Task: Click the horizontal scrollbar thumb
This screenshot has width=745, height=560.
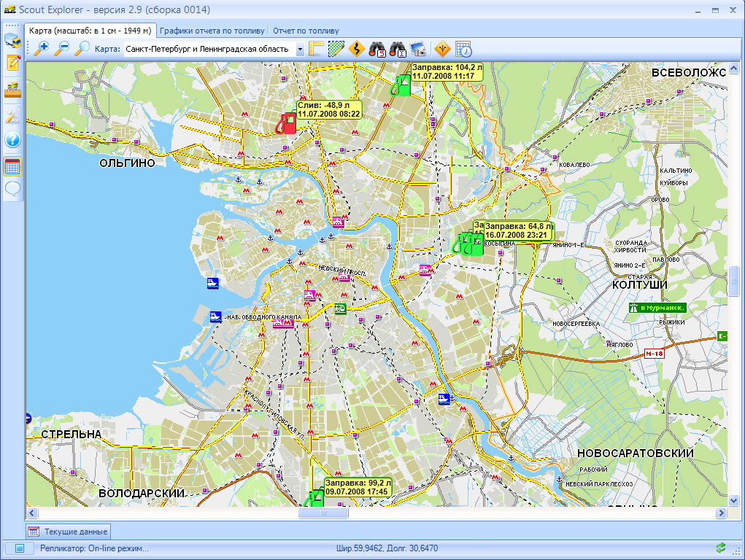Action: (x=323, y=513)
